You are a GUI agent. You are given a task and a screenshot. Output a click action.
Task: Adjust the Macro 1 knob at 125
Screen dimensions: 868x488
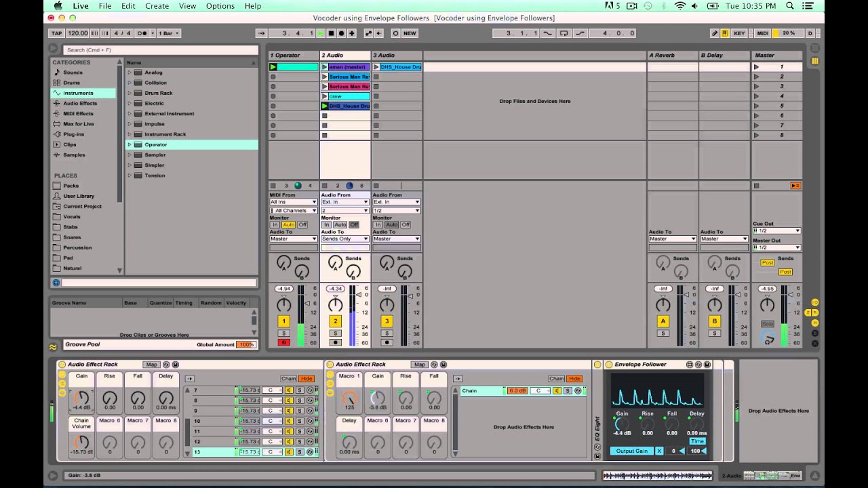click(349, 398)
